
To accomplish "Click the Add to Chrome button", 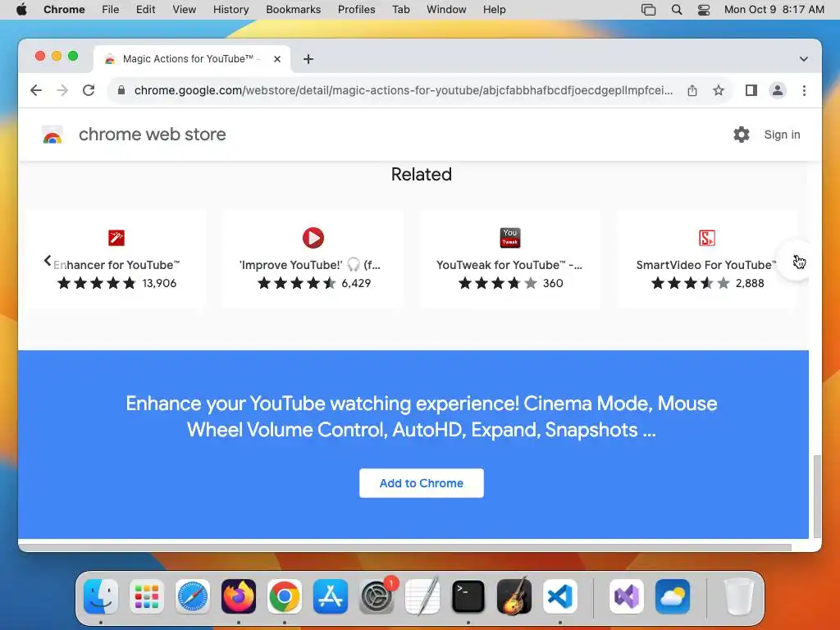I will pyautogui.click(x=422, y=483).
